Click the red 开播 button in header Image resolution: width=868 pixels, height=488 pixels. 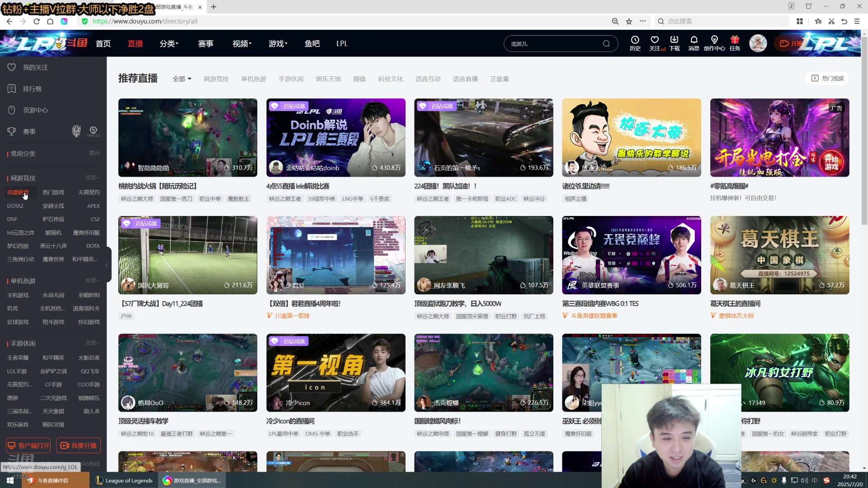point(791,43)
